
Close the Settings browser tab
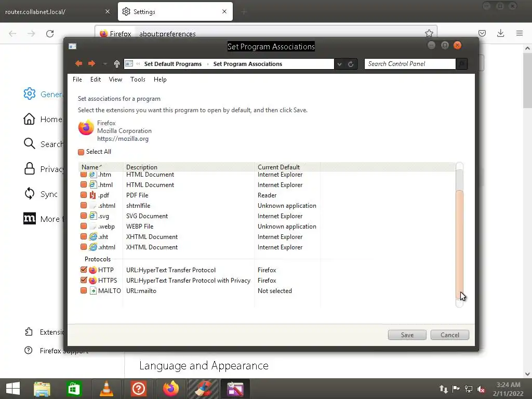pyautogui.click(x=224, y=11)
